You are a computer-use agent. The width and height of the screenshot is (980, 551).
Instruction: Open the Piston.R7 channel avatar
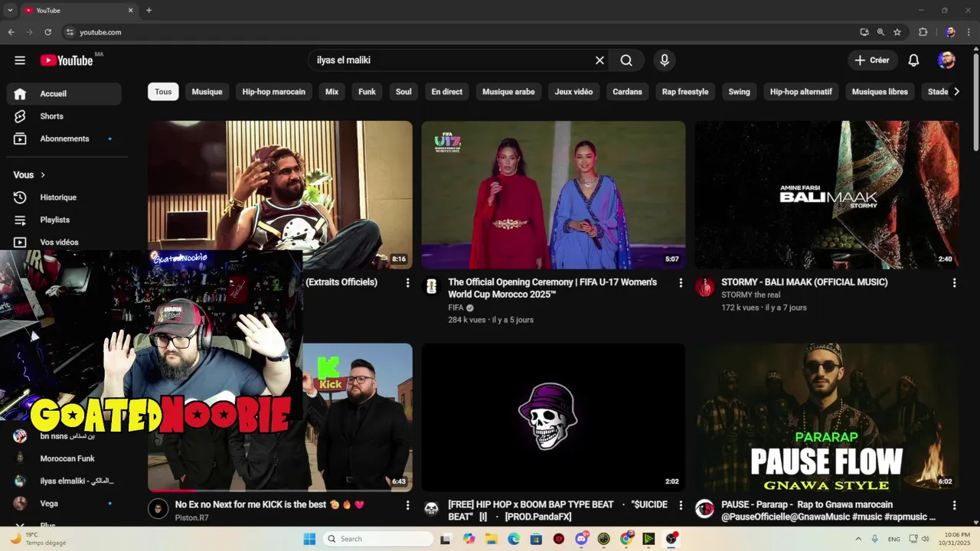point(158,509)
